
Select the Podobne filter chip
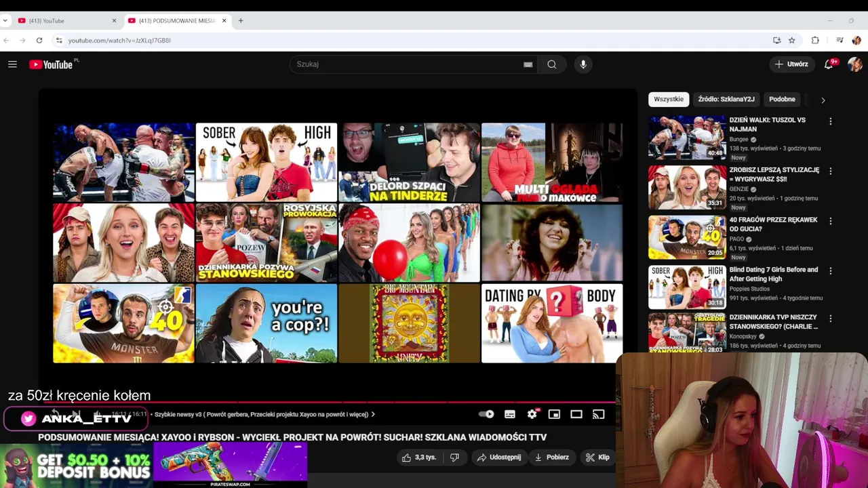point(782,99)
